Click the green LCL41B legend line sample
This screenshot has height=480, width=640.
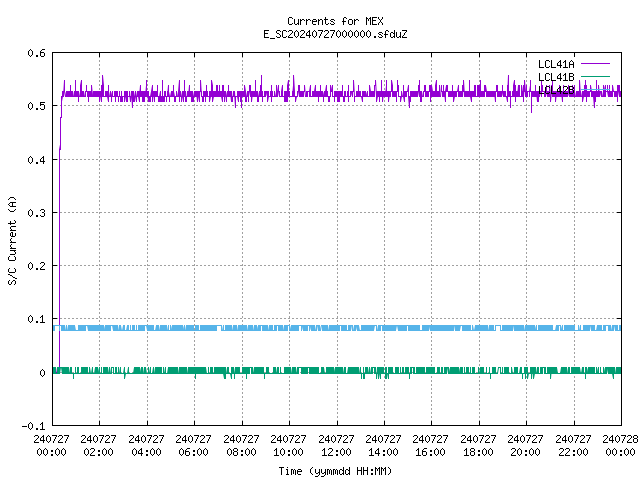coord(595,76)
